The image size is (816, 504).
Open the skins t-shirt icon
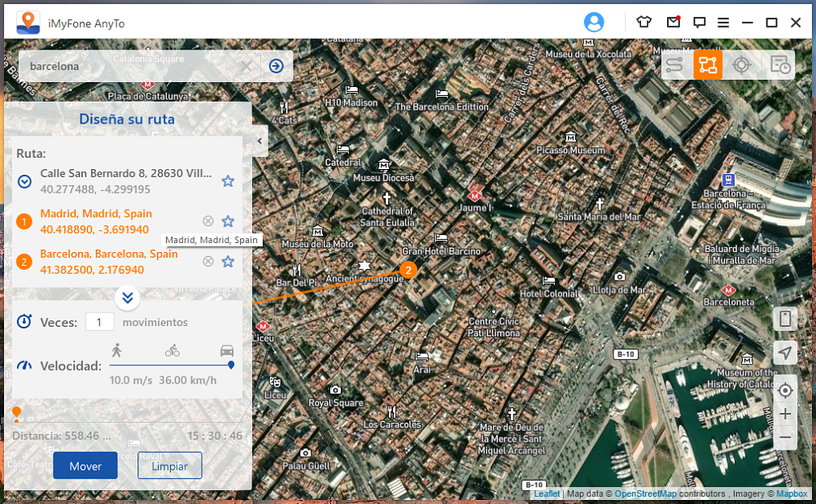pos(644,22)
